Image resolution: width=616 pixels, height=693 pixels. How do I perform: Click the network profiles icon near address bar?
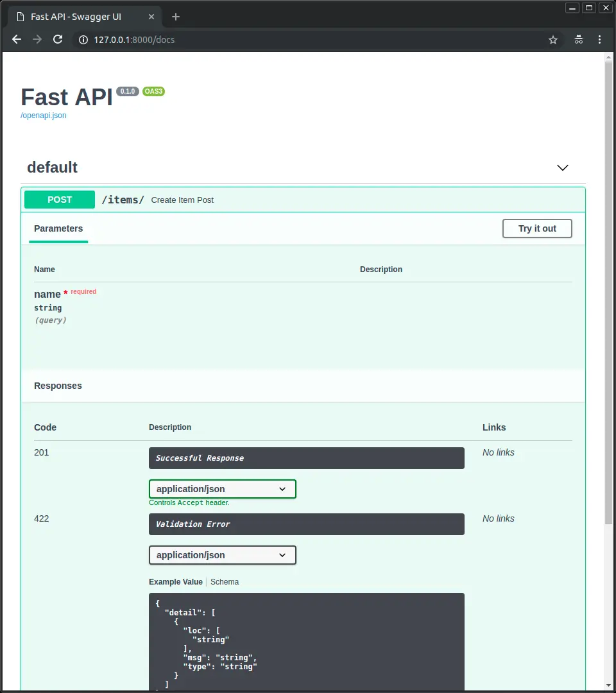(578, 39)
